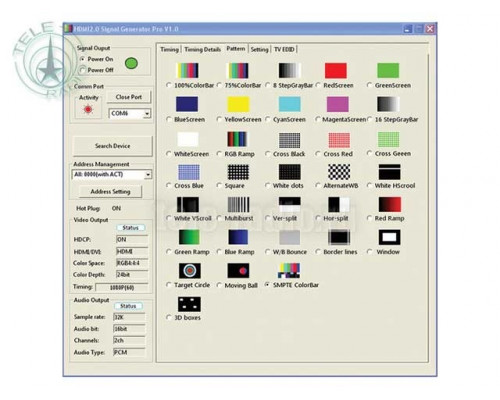Click the Cross Red pattern thumbnail

click(x=339, y=140)
